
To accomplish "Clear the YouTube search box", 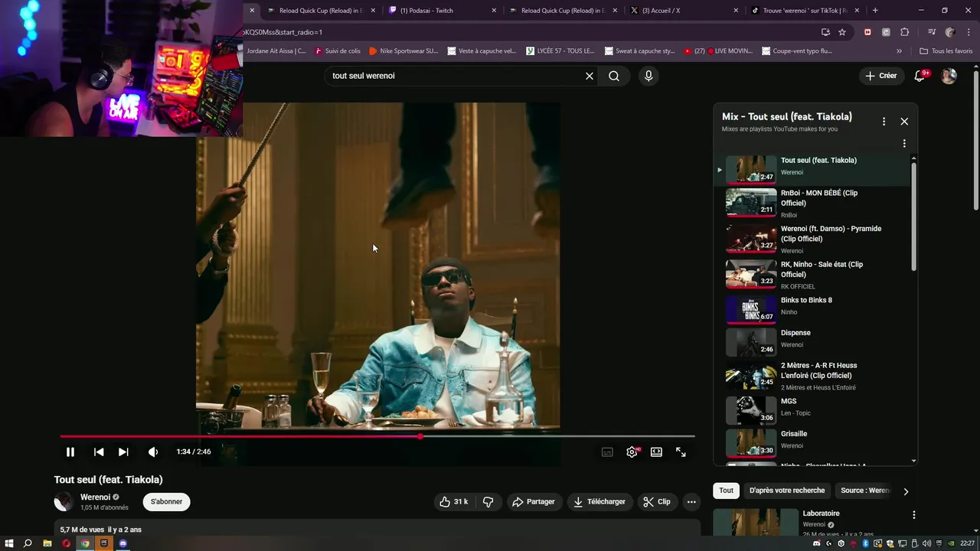I will coord(590,76).
